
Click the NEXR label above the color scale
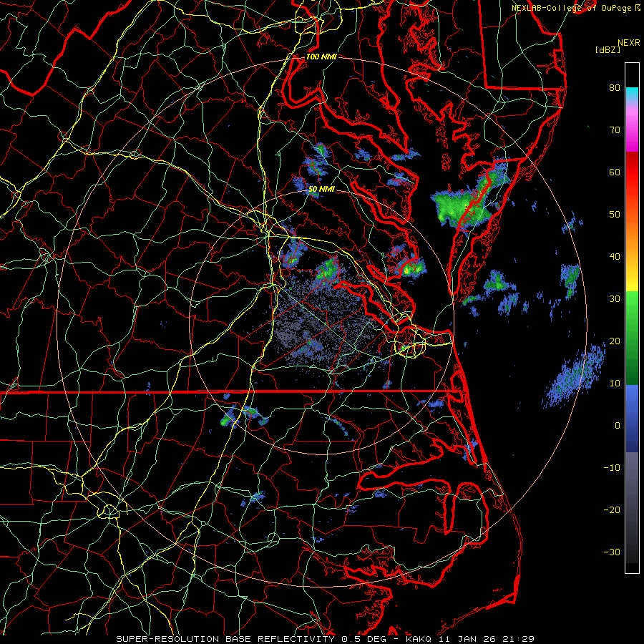click(628, 43)
